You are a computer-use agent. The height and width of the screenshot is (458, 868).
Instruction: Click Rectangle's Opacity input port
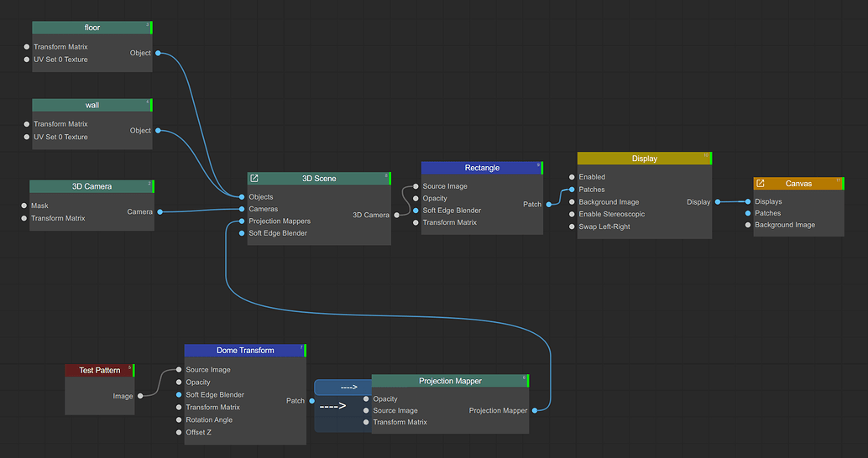click(x=416, y=199)
